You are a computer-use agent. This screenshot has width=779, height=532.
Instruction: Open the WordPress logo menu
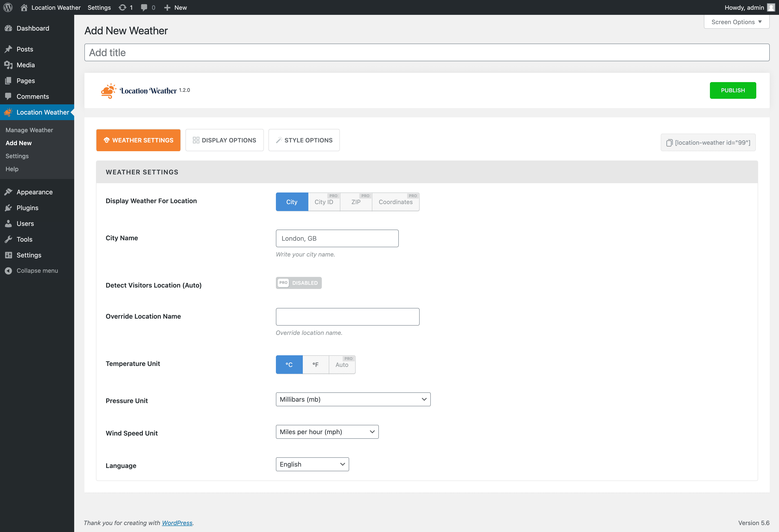8,7
